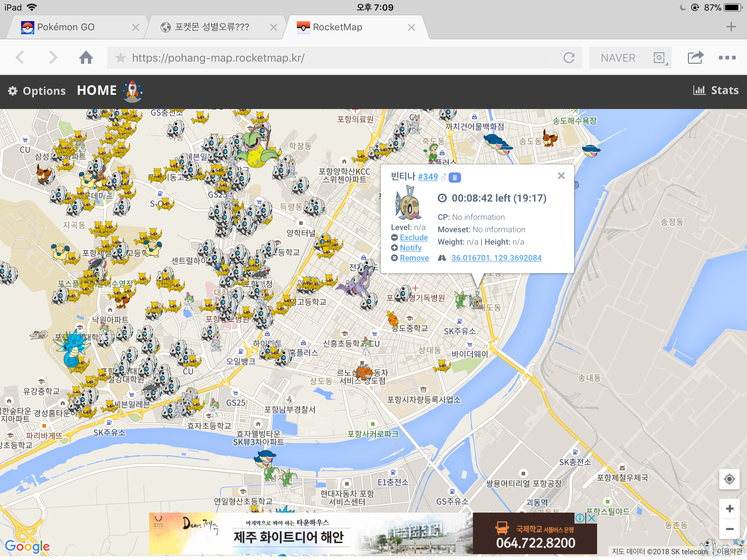
Task: Open Pokédex link #349
Action: (428, 177)
